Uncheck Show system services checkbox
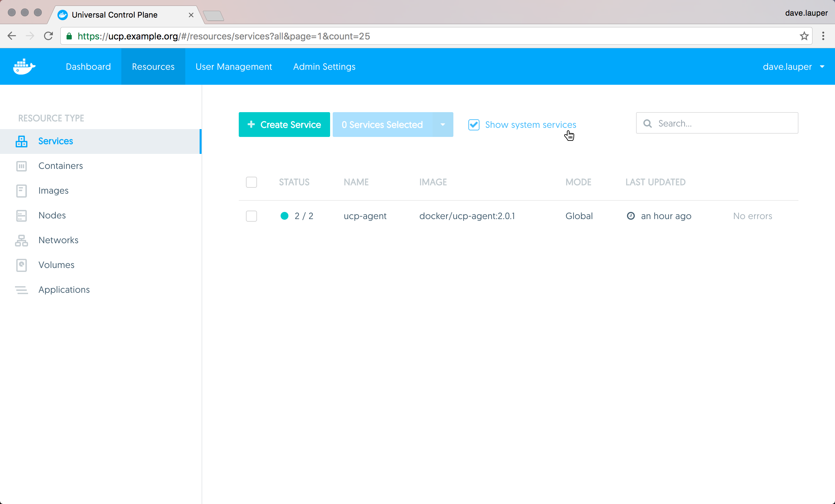The image size is (835, 504). 474,125
